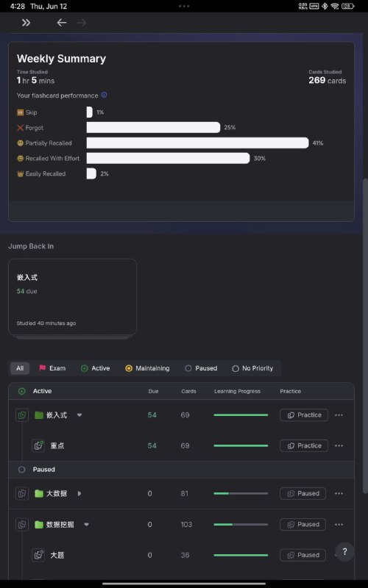Image resolution: width=368 pixels, height=588 pixels.
Task: Expand the 大数据 folder arrow
Action: pyautogui.click(x=79, y=493)
